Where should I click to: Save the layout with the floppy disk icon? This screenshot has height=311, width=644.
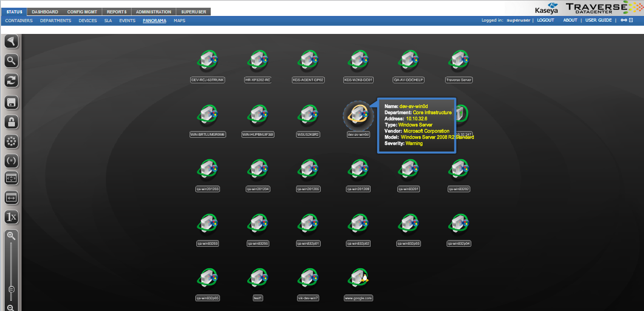(11, 102)
